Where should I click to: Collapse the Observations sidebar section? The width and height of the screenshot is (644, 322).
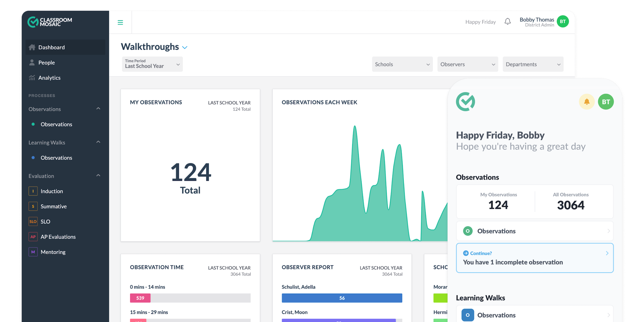98,108
